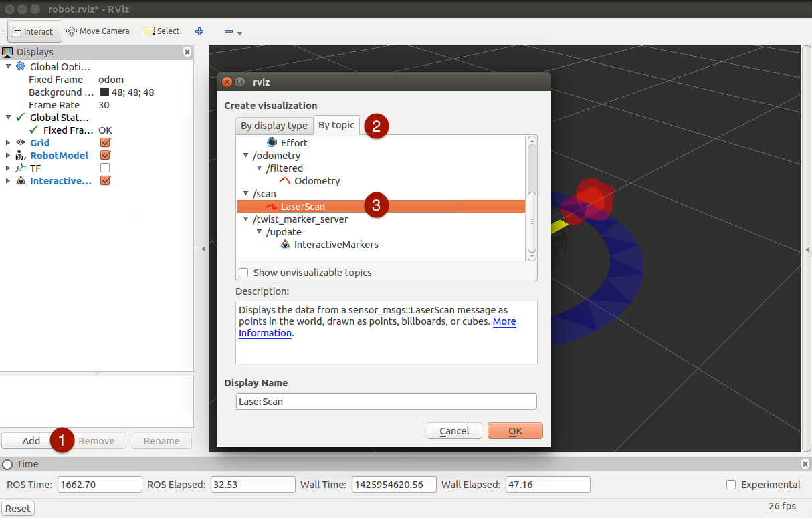This screenshot has width=812, height=518.
Task: Select the Interact tool
Action: tap(32, 31)
